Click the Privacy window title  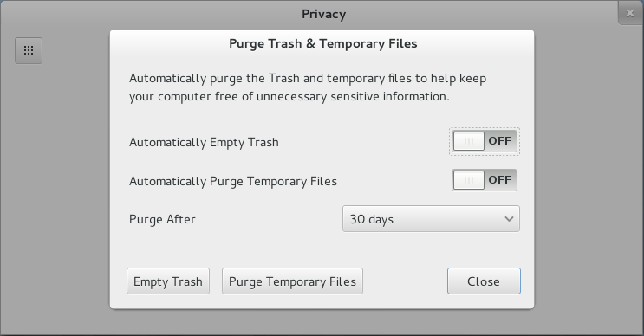pos(323,14)
